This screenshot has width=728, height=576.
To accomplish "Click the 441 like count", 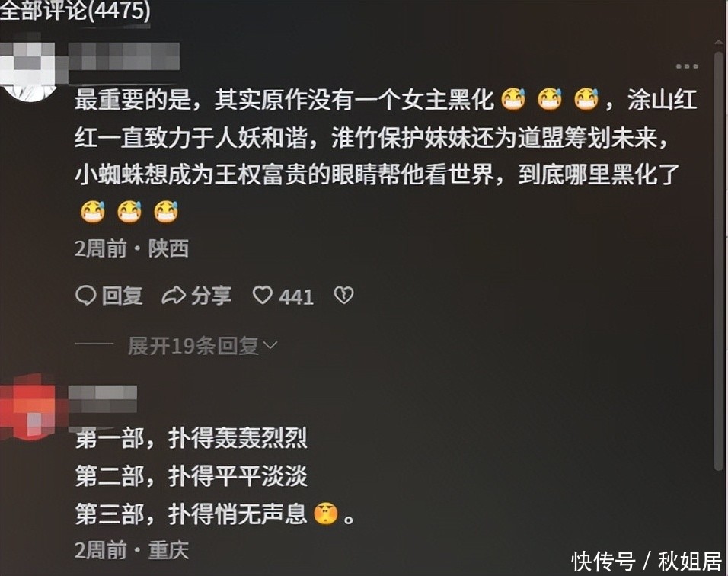I will click(296, 297).
